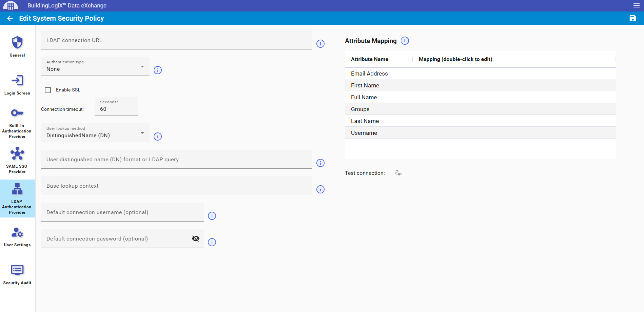The image size is (644, 312).
Task: Click the Default connection username field
Action: (122, 212)
